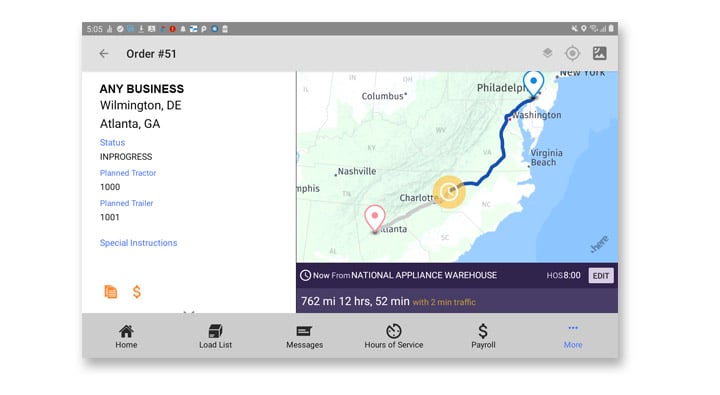Click the Atlanta, GA destination text
Viewport: 720px width, 395px height.
click(130, 124)
